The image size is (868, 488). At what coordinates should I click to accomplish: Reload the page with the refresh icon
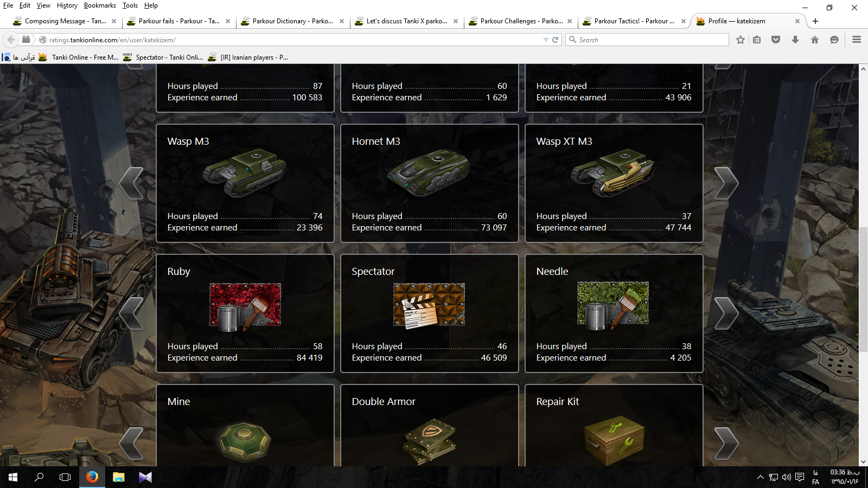tap(555, 40)
